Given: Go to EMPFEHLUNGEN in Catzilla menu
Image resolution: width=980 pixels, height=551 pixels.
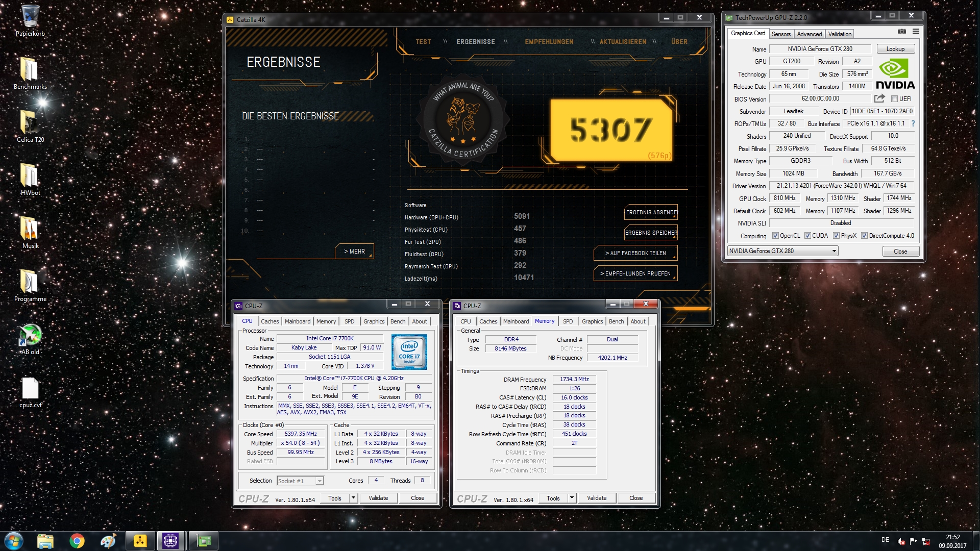Looking at the screenshot, I should (549, 42).
